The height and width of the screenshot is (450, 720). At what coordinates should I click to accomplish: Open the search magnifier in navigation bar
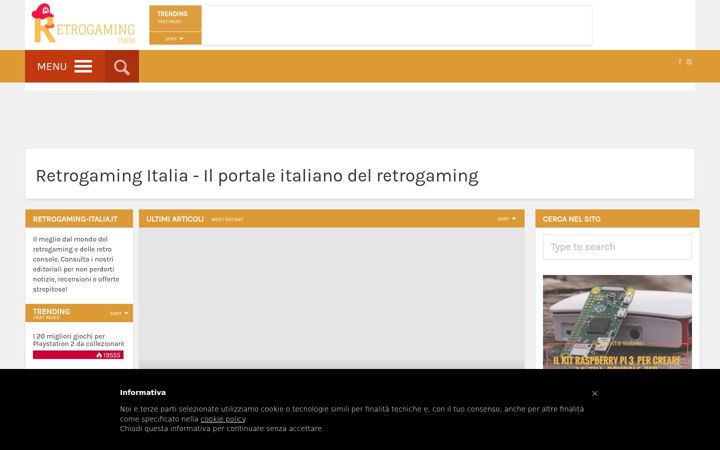click(122, 67)
